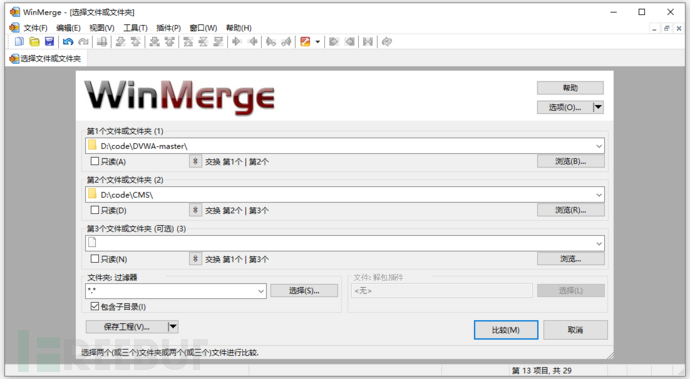Open the 工具(T) menu

[x=135, y=28]
